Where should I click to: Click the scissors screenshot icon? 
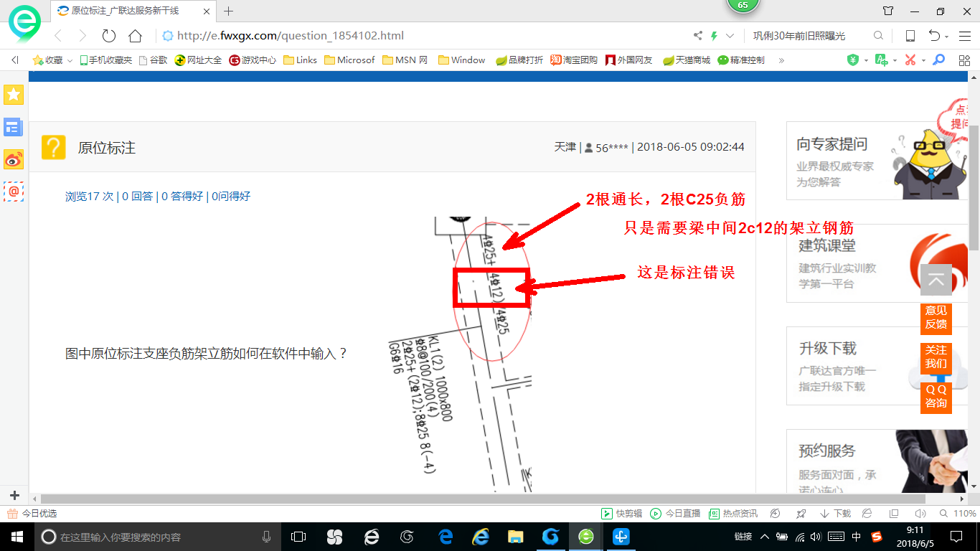coord(910,60)
